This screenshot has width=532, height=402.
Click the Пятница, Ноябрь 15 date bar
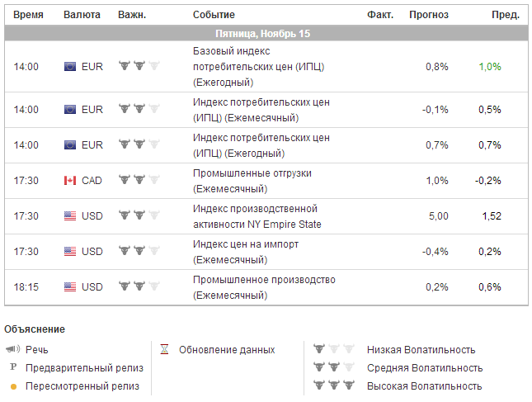pyautogui.click(x=262, y=34)
